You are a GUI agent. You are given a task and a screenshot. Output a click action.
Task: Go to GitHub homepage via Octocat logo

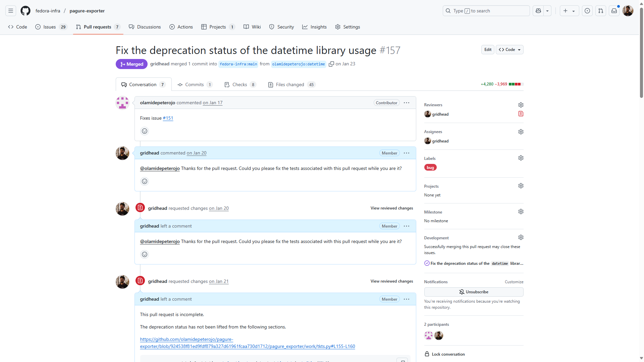click(x=25, y=11)
